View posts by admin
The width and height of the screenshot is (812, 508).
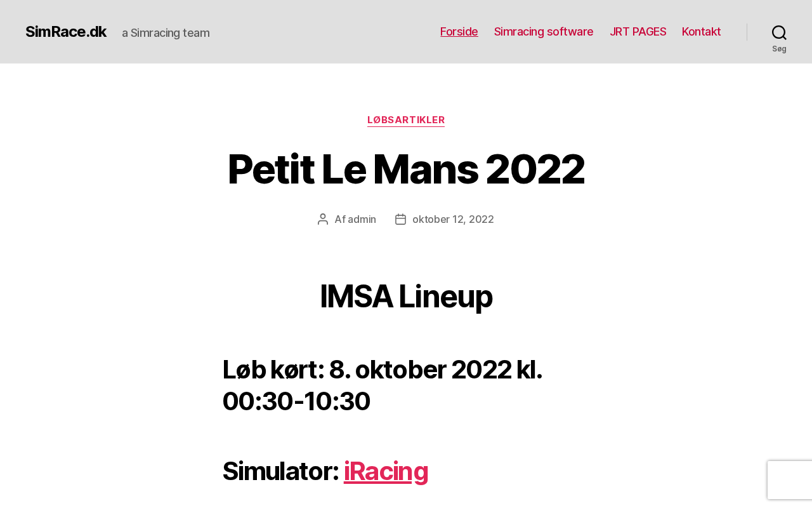click(x=362, y=219)
